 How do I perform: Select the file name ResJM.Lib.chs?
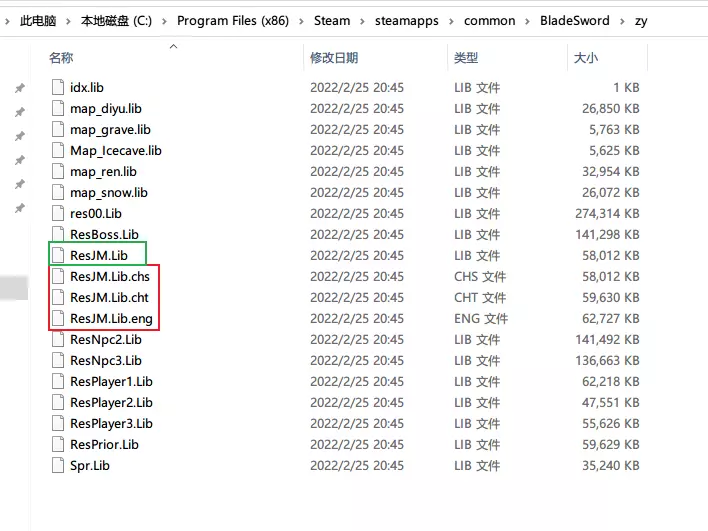pyautogui.click(x=110, y=276)
